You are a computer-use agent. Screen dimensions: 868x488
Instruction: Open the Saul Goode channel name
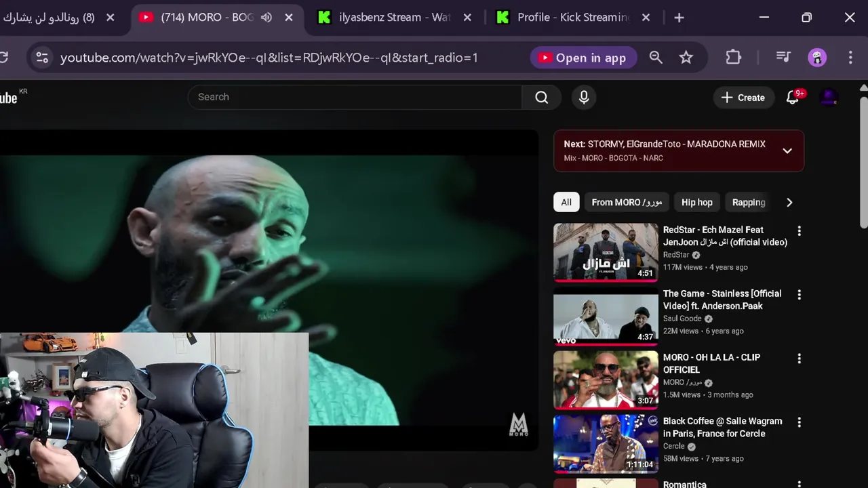[682, 319]
